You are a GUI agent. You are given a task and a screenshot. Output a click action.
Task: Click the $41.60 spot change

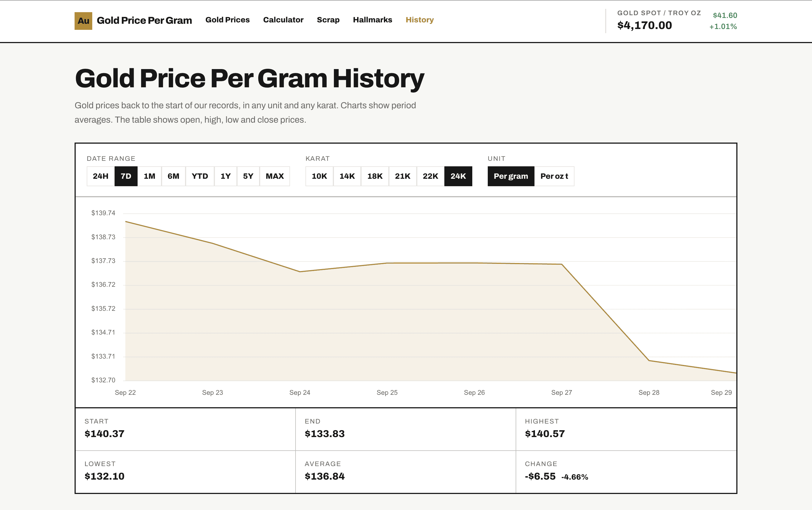pos(725,15)
